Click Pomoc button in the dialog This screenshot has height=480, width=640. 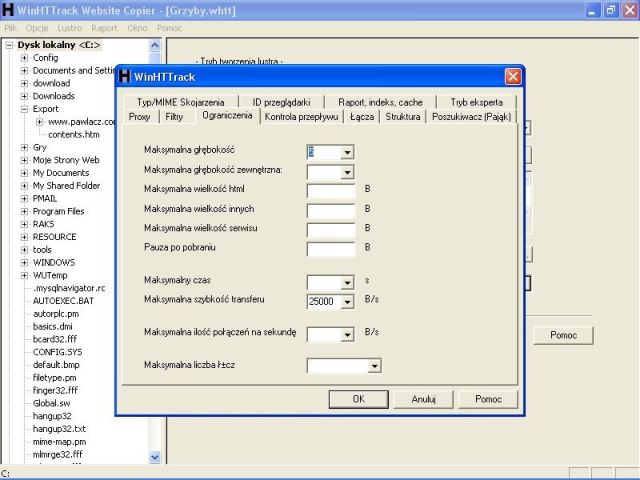coord(488,399)
